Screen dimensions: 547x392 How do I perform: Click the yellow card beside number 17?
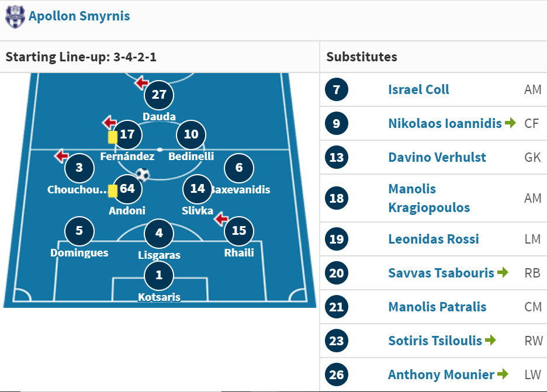coord(112,137)
